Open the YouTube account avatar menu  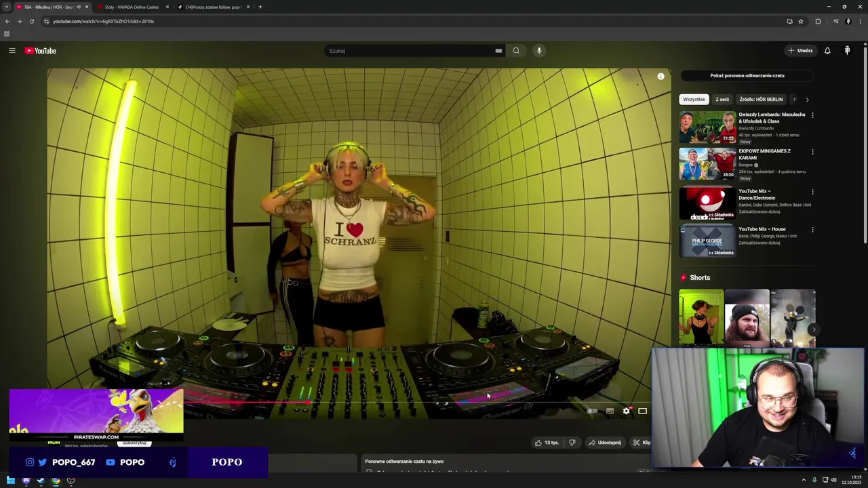coord(847,51)
